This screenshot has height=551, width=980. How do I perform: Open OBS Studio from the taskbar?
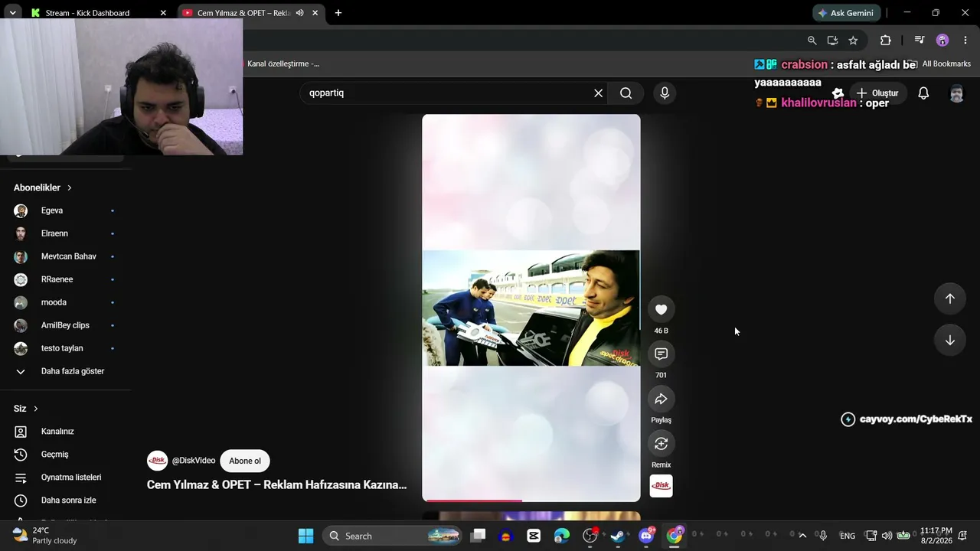(590, 536)
